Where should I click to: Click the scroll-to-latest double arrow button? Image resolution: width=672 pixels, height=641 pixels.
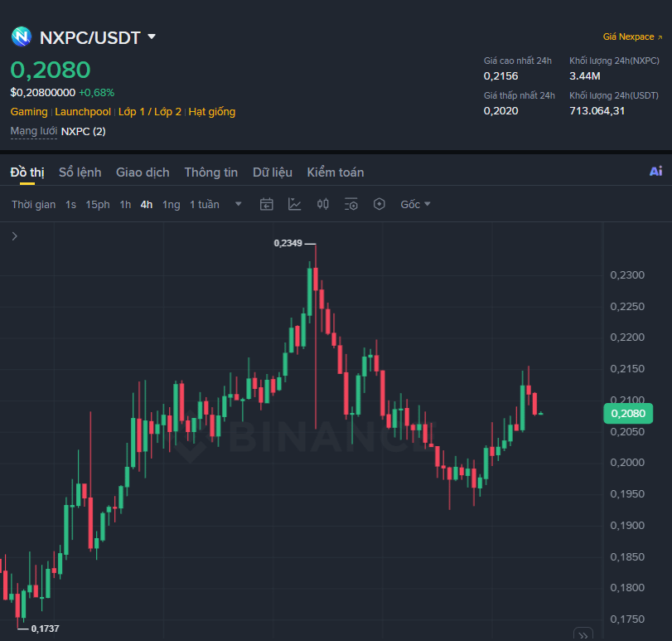coord(583,634)
